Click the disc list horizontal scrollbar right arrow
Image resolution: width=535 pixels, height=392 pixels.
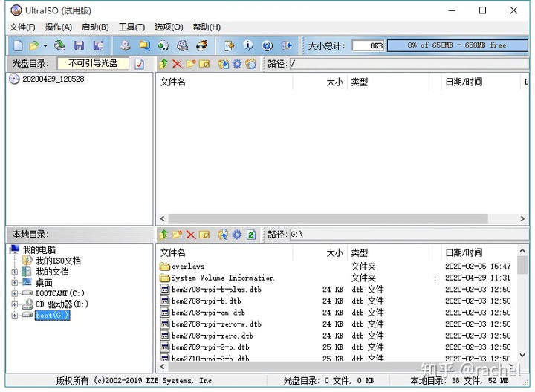click(522, 219)
